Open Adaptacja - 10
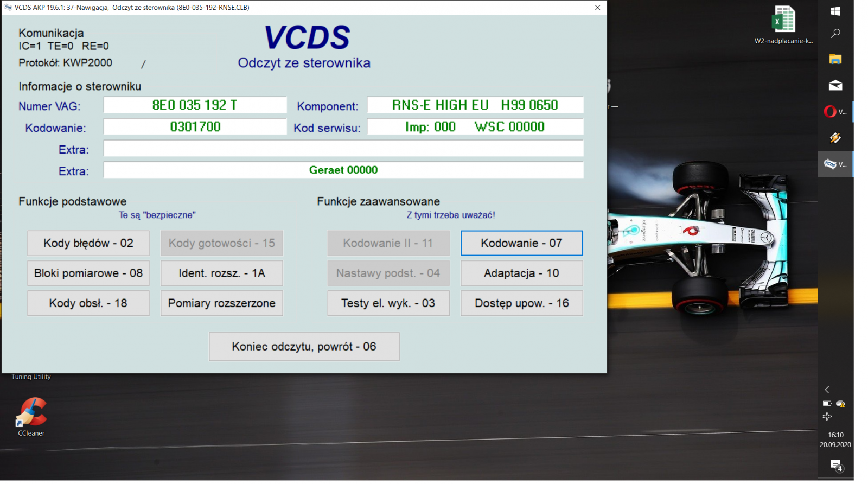 522,273
